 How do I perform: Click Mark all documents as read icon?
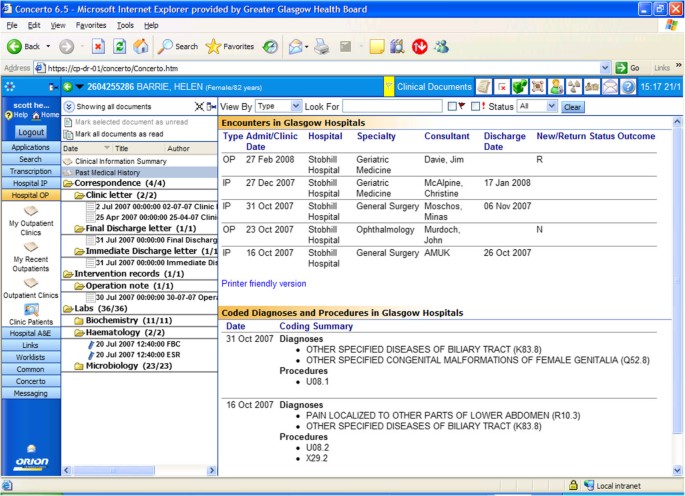[68, 134]
